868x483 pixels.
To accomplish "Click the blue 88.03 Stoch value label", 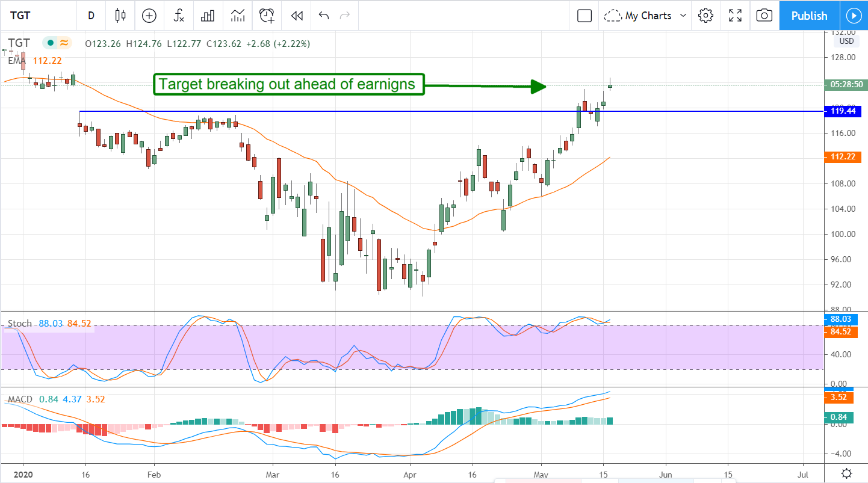I will click(x=842, y=319).
